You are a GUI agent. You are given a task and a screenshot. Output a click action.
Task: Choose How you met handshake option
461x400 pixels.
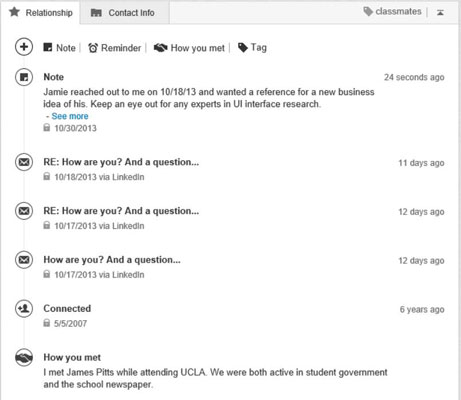[189, 48]
